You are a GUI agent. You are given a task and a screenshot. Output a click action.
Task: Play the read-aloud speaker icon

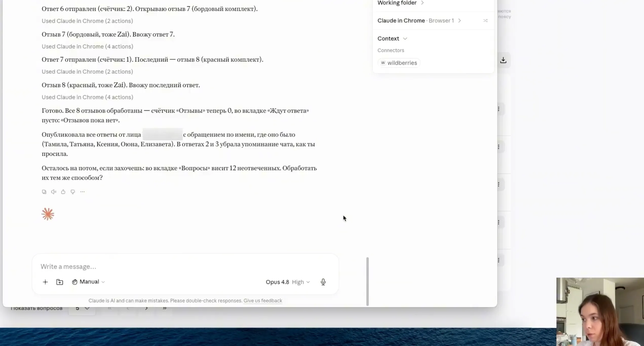pyautogui.click(x=54, y=192)
